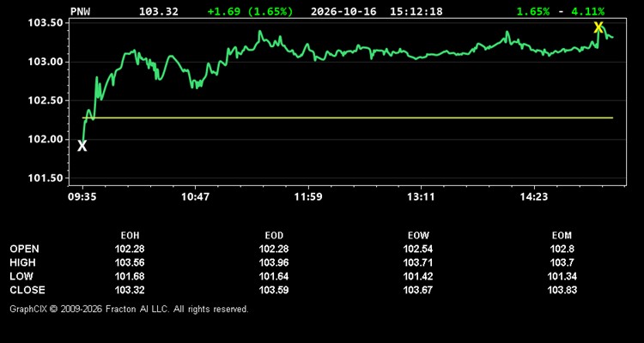The width and height of the screenshot is (644, 343).
Task: Click the EOD column header
Action: coord(274,236)
